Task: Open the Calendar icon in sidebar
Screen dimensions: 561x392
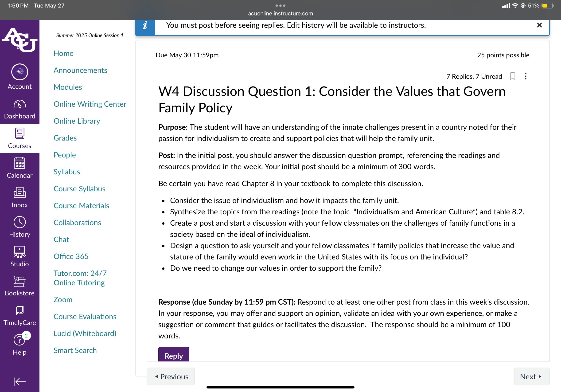Action: pos(19,163)
